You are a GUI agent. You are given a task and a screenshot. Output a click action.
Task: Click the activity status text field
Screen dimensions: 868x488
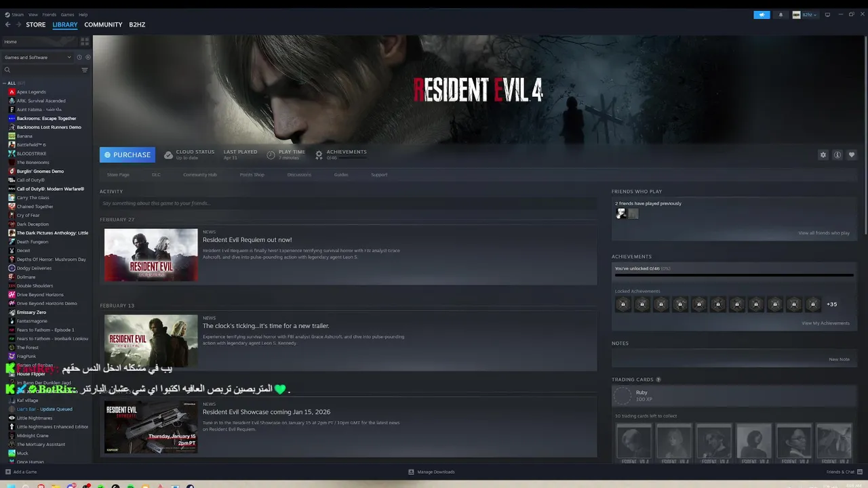pos(348,203)
